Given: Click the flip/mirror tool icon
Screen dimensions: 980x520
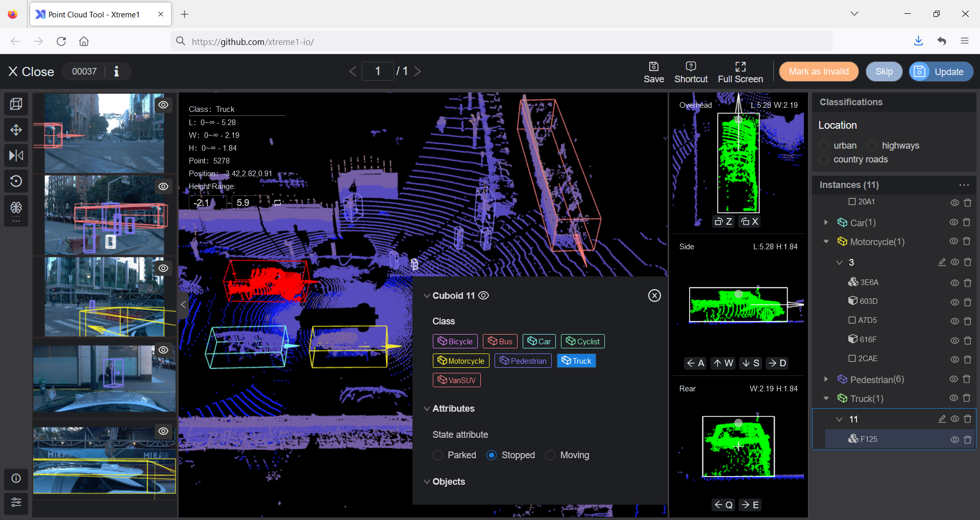Looking at the screenshot, I should [16, 155].
